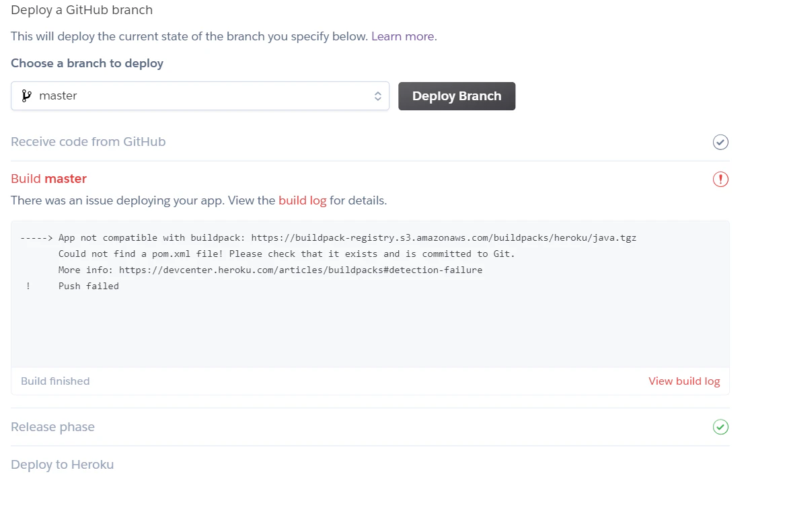Click the Build finished status text
The height and width of the screenshot is (532, 789).
(55, 381)
